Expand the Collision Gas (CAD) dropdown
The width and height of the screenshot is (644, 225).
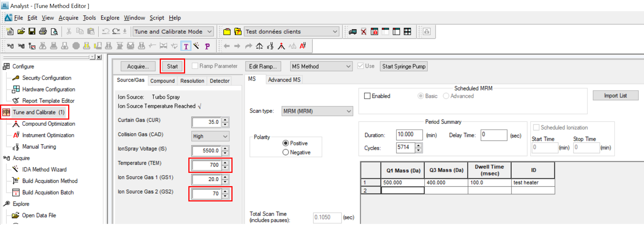tap(210, 136)
